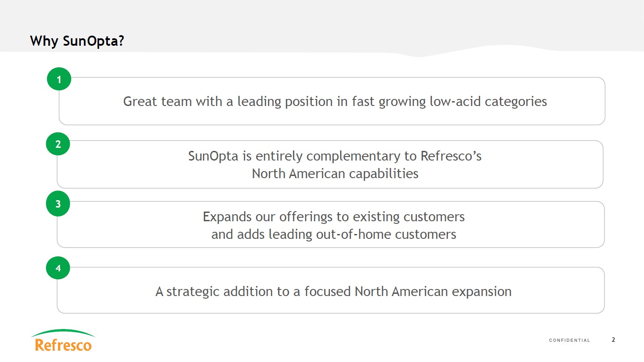644x362 pixels.
Task: Click the green arc above the Refresco wordmark
Action: click(63, 332)
